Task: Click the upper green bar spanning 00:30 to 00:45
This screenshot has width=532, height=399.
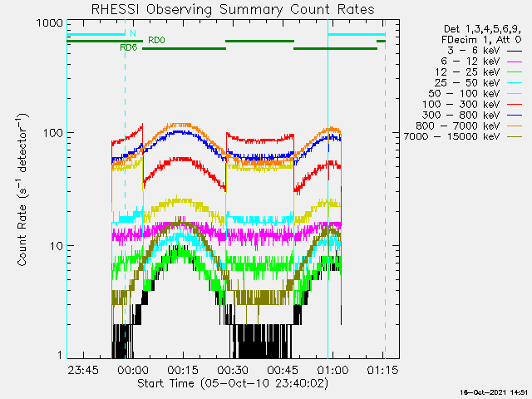Action: tap(259, 41)
